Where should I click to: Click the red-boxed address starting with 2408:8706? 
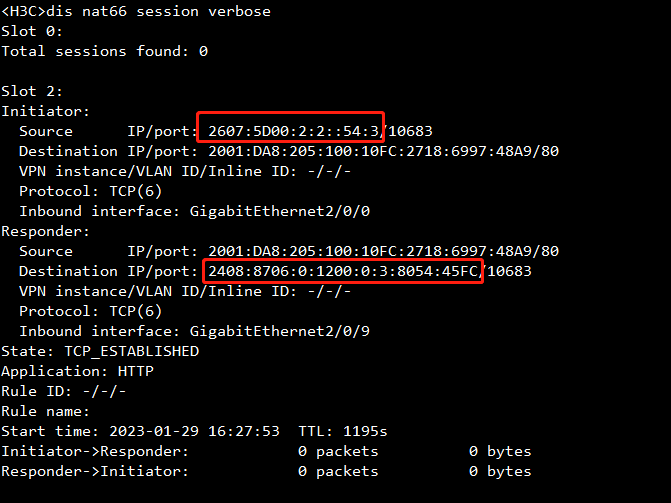click(343, 271)
